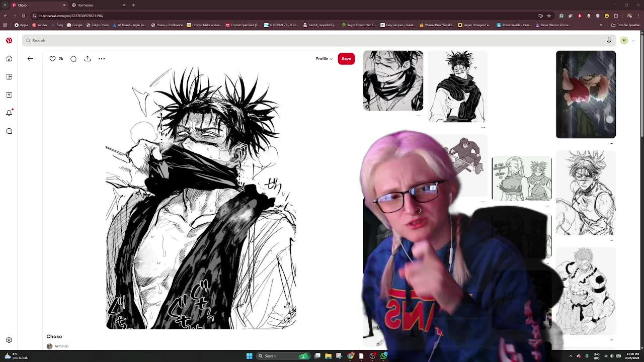Image resolution: width=644 pixels, height=362 pixels.
Task: Open File Explorer from the taskbar
Action: pyautogui.click(x=328, y=356)
